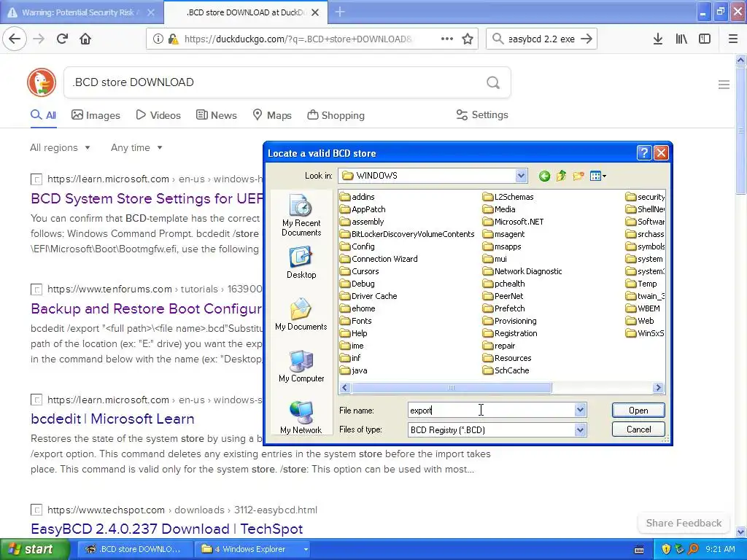Select the repair folder
The height and width of the screenshot is (560, 747).
click(499, 346)
